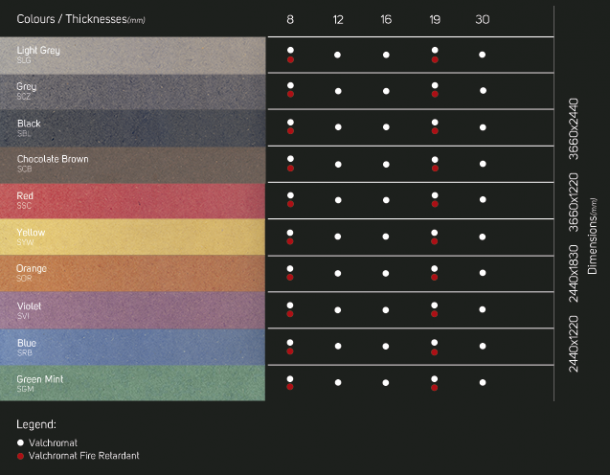The image size is (610, 475).
Task: Click the white dot for Black at 12mm
Action: tap(338, 127)
